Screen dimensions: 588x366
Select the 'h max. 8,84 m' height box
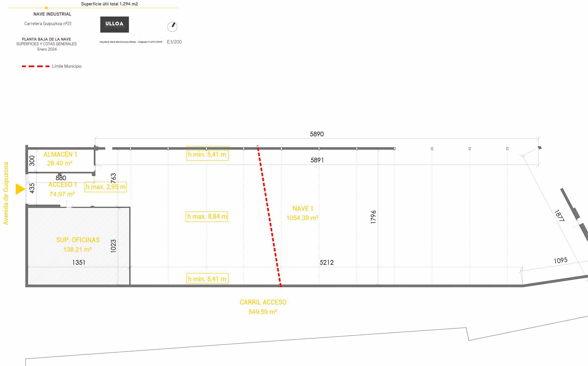[207, 217]
